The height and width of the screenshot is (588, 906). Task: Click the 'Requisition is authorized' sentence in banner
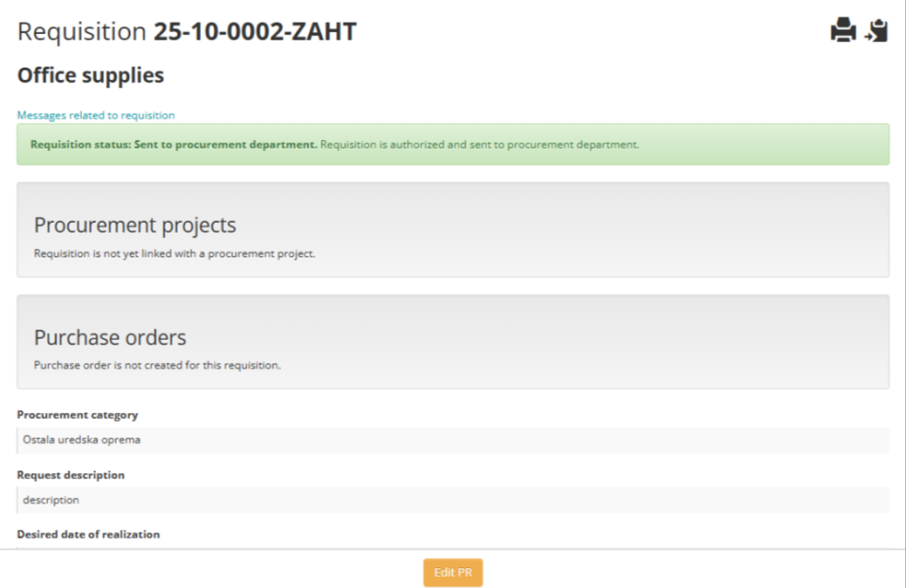click(x=479, y=146)
